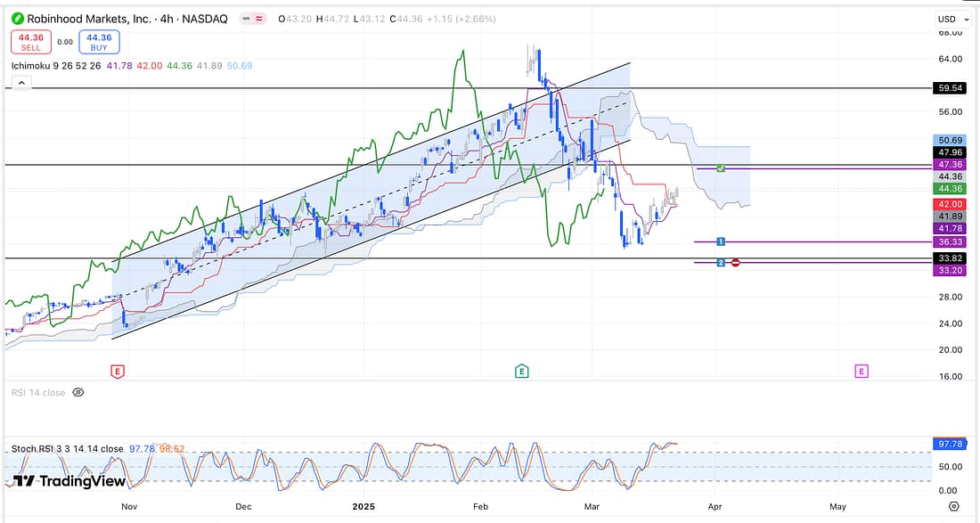Click the red stop icon on 33.20 line

(735, 262)
